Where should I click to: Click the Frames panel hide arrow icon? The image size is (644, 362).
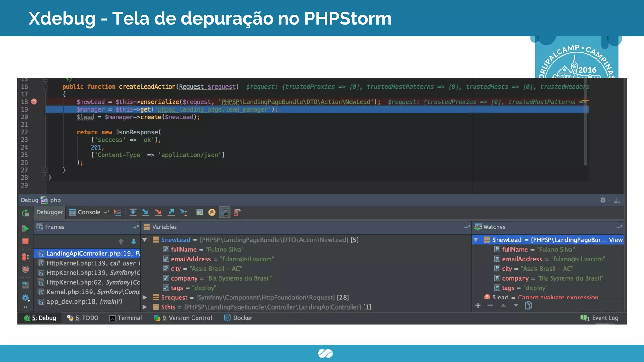(x=136, y=227)
